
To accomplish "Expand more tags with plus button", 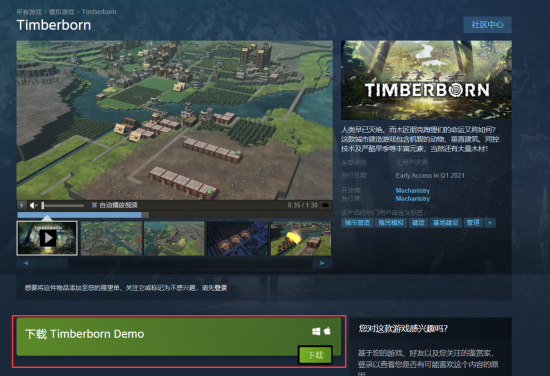I will tap(490, 223).
